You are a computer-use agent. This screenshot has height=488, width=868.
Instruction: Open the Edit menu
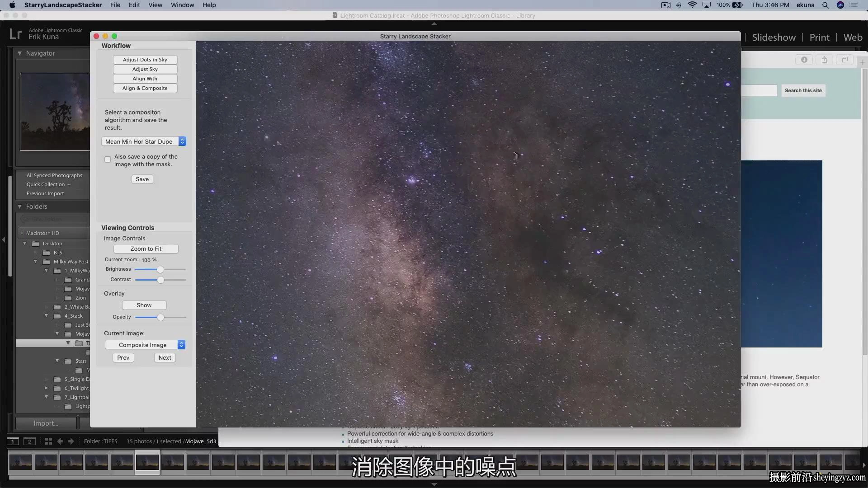[x=134, y=5]
